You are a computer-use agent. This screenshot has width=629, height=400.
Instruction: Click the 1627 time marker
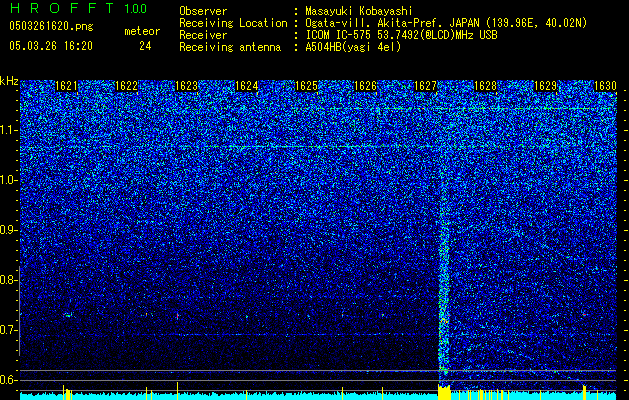425,86
